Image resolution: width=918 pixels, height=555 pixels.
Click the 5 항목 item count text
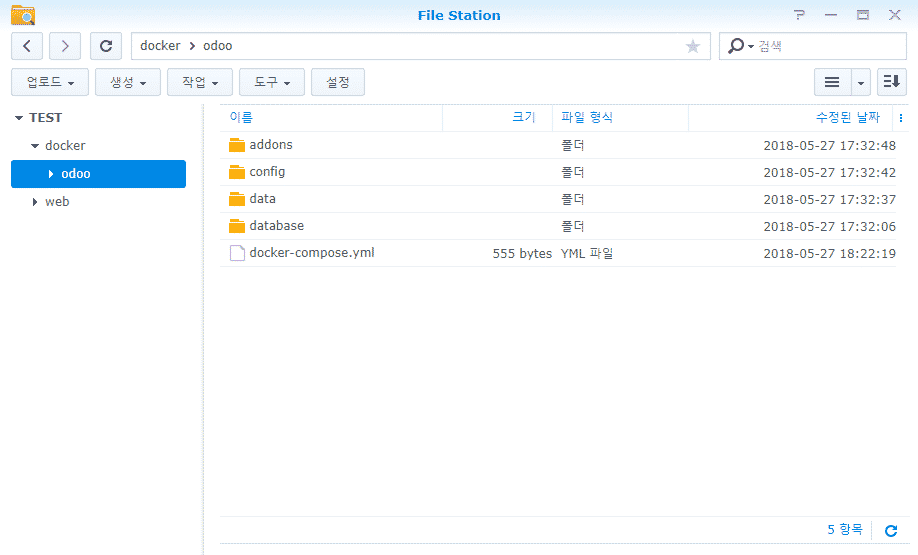coord(845,529)
